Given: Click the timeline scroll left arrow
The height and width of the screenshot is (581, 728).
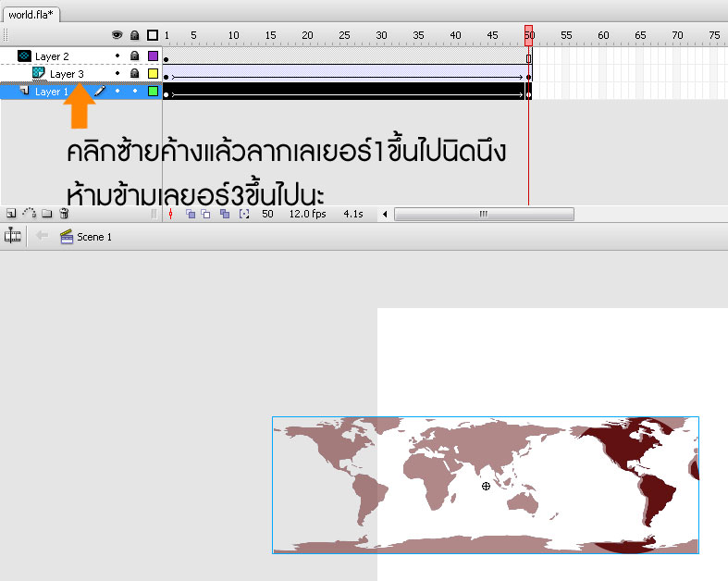Looking at the screenshot, I should tap(385, 214).
